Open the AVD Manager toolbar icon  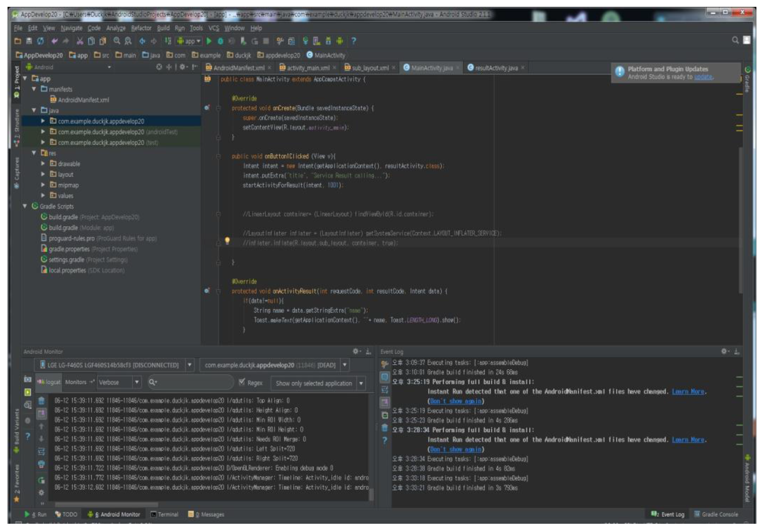pyautogui.click(x=316, y=41)
